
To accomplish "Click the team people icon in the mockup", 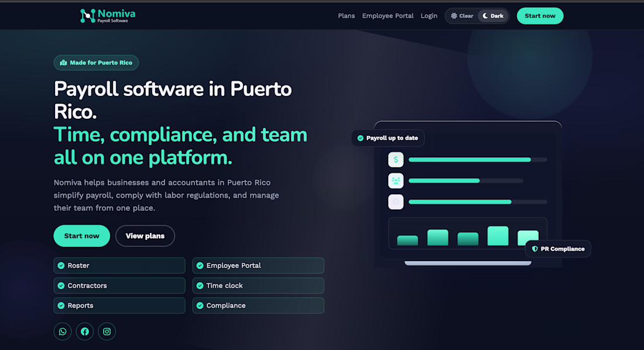I will point(396,181).
